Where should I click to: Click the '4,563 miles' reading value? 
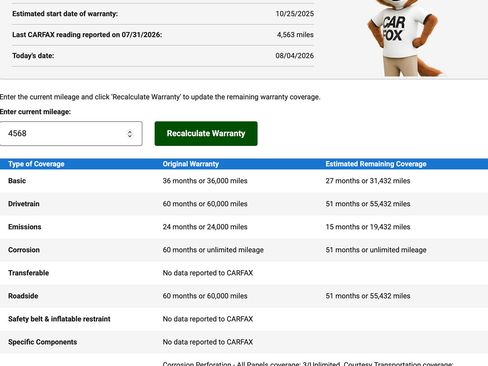click(x=295, y=35)
